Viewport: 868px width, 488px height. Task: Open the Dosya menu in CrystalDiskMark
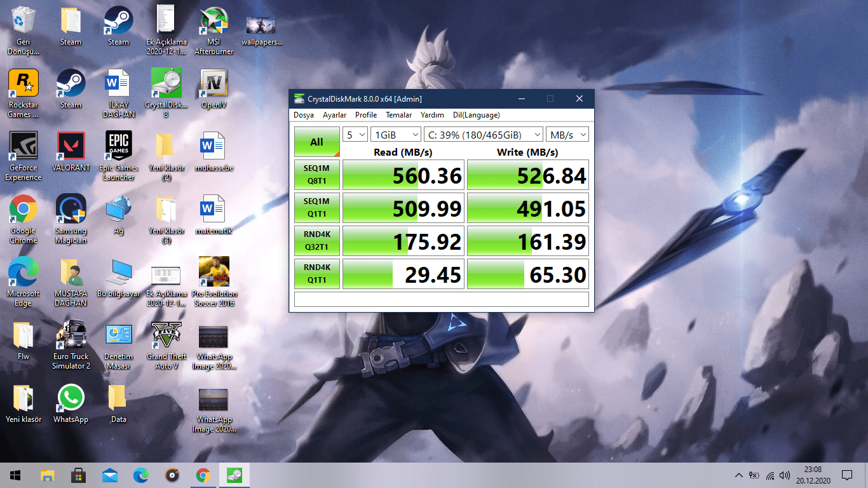coord(304,115)
